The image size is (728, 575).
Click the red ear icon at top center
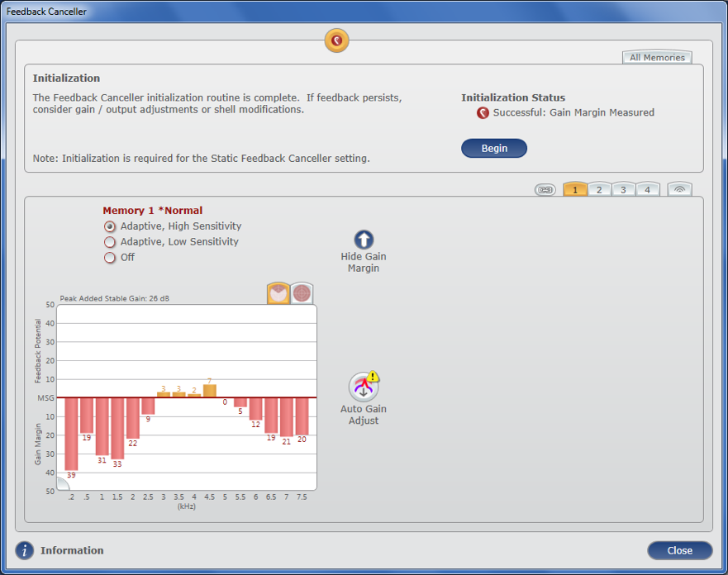point(336,40)
